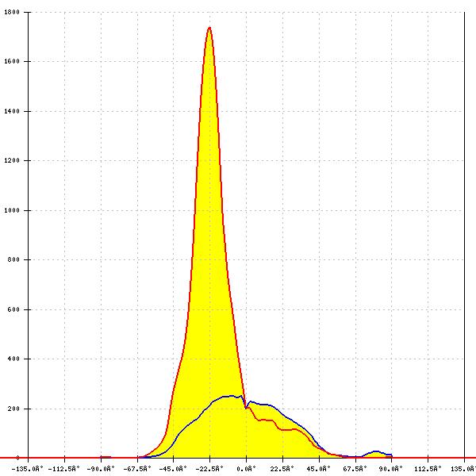This screenshot has height=476, width=476.
Task: Click the 112.5 x-axis label
Action: pyautogui.click(x=428, y=469)
